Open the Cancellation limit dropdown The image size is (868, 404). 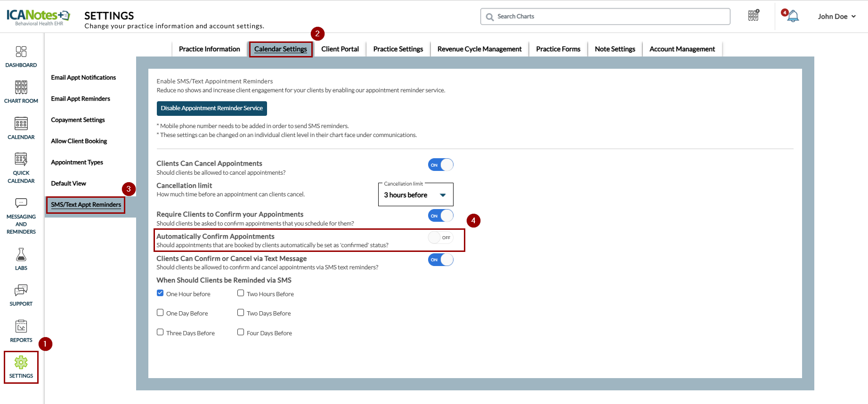[x=415, y=195]
